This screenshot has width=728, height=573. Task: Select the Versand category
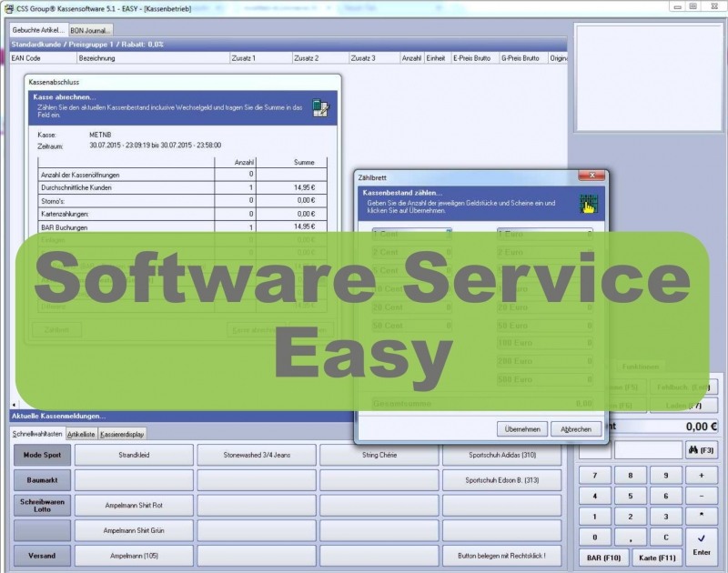tap(42, 556)
